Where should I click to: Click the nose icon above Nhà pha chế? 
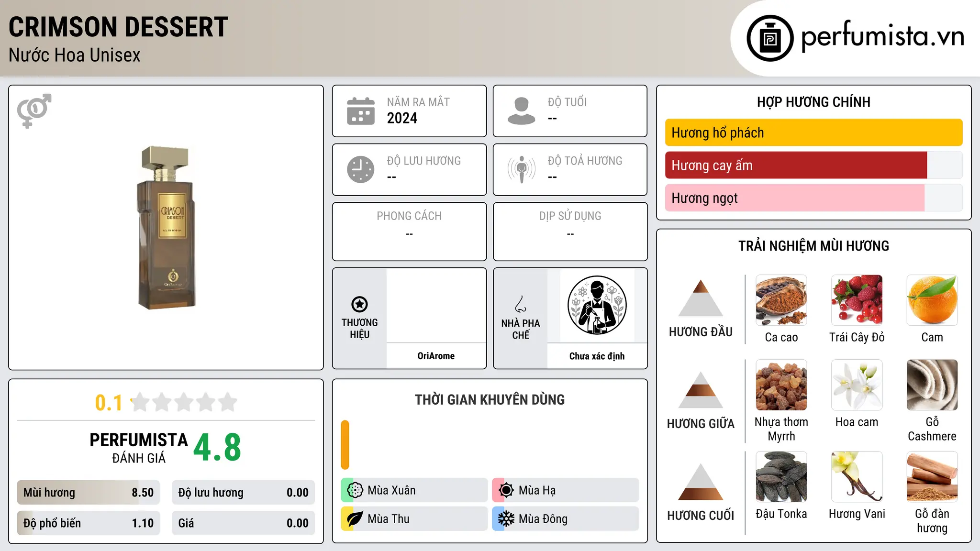(521, 304)
